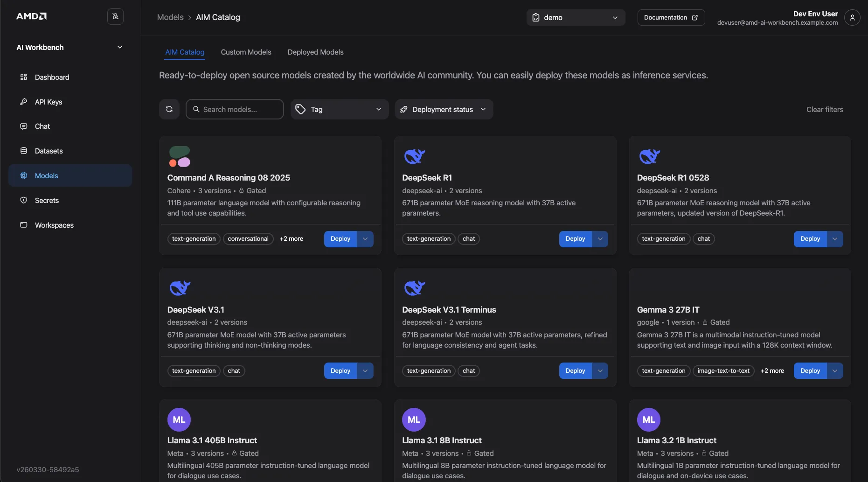Viewport: 868px width, 482px height.
Task: Click the DeepSeek V3.1 Terminus whale logo
Action: [x=414, y=288]
